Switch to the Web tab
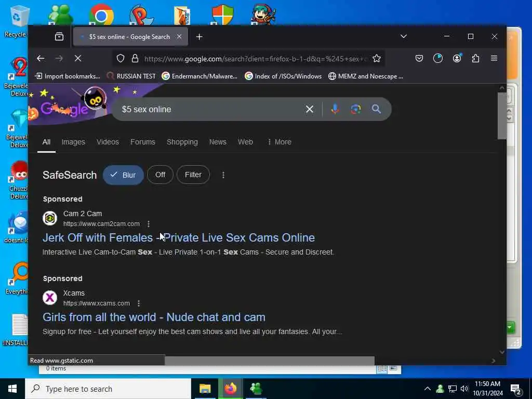 245,142
